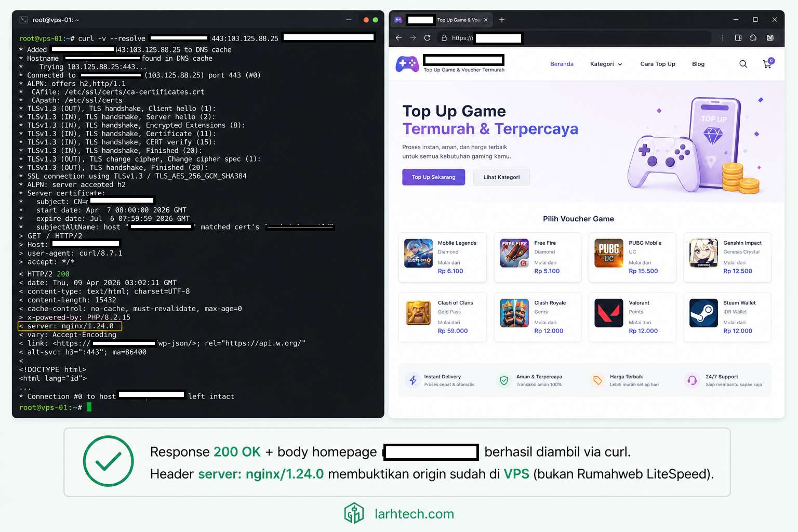Open a new browser tab with plus
This screenshot has width=798, height=532.
pos(502,20)
